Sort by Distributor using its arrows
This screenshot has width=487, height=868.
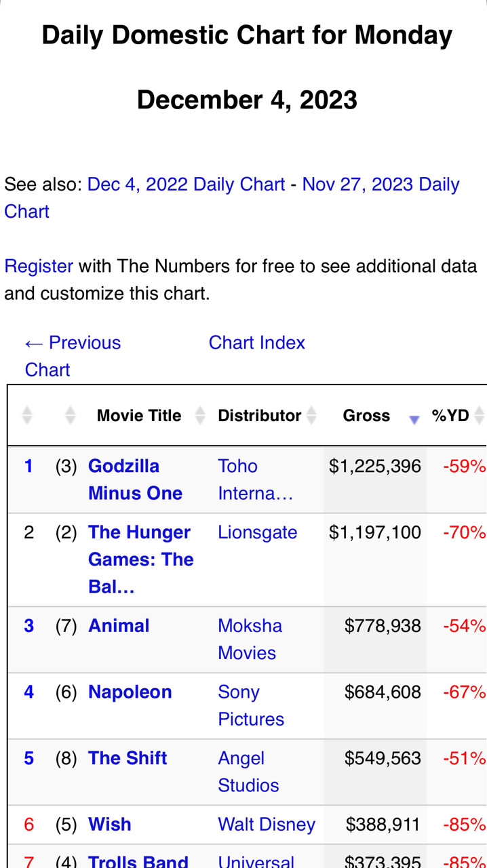click(x=311, y=416)
